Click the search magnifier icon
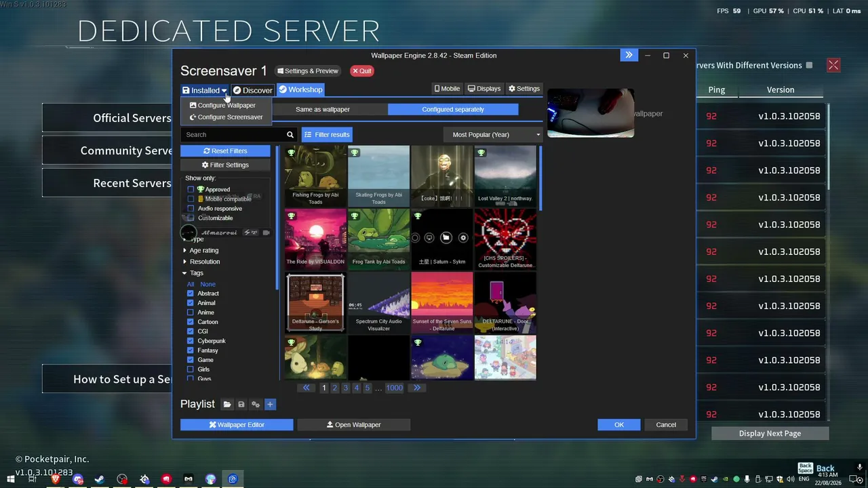Image resolution: width=868 pixels, height=488 pixels. [290, 135]
